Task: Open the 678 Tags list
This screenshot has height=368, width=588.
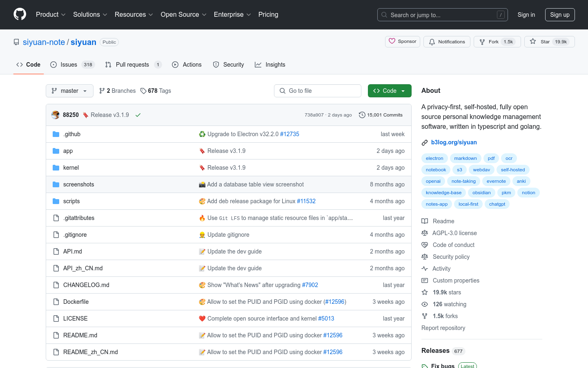Action: (156, 91)
